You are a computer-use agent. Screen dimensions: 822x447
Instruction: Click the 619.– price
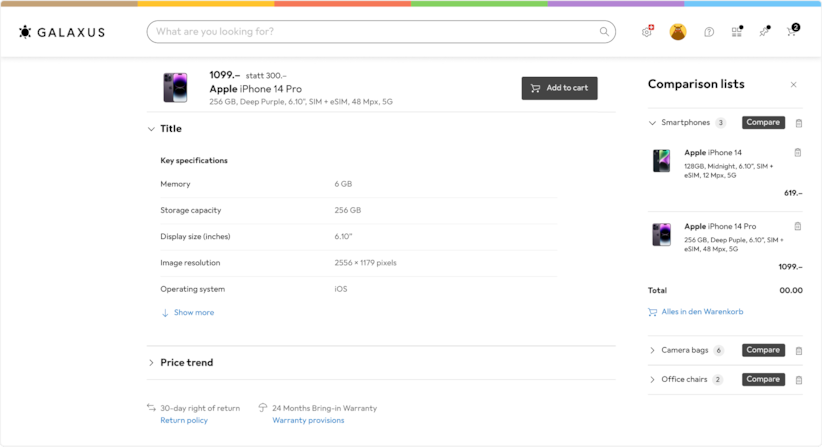793,193
